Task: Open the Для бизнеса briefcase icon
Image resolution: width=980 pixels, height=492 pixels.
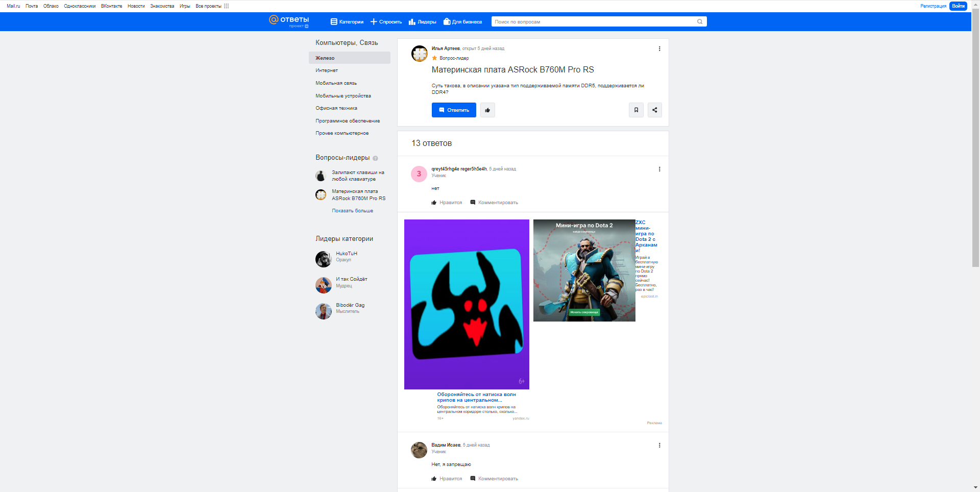Action: pos(447,22)
